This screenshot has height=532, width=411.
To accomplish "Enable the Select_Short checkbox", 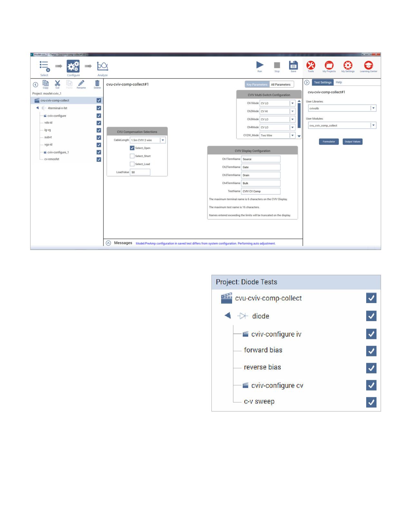I will [x=132, y=156].
